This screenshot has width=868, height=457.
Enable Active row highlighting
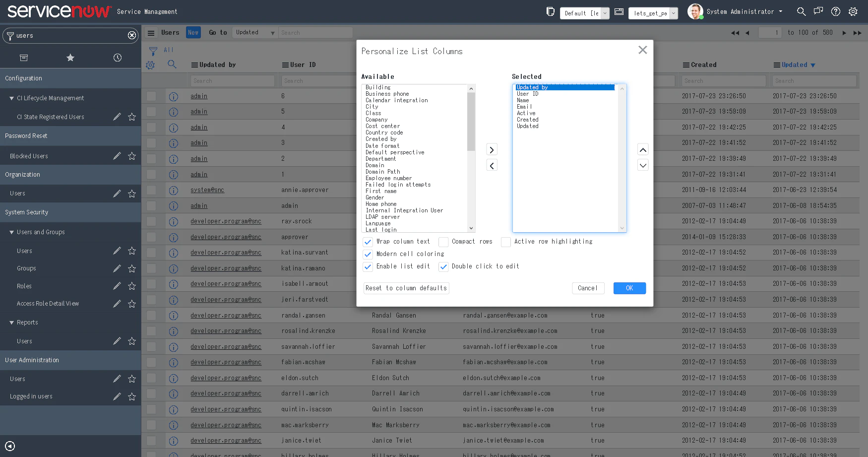[x=506, y=242]
